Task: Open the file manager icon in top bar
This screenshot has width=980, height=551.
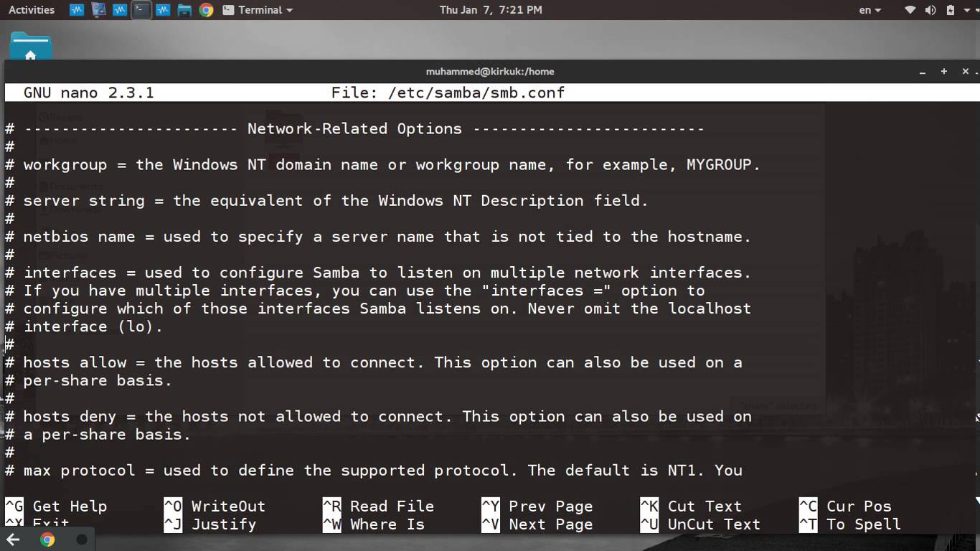Action: click(x=184, y=10)
